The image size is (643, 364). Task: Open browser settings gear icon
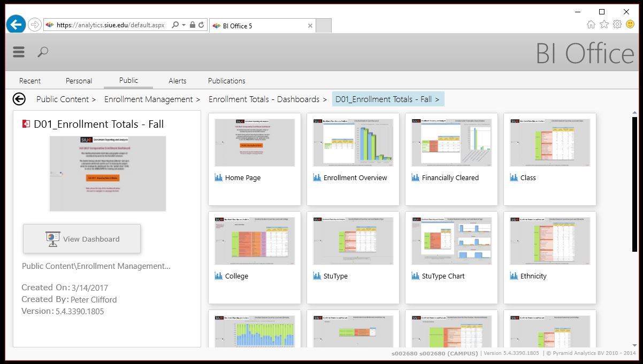coord(617,25)
